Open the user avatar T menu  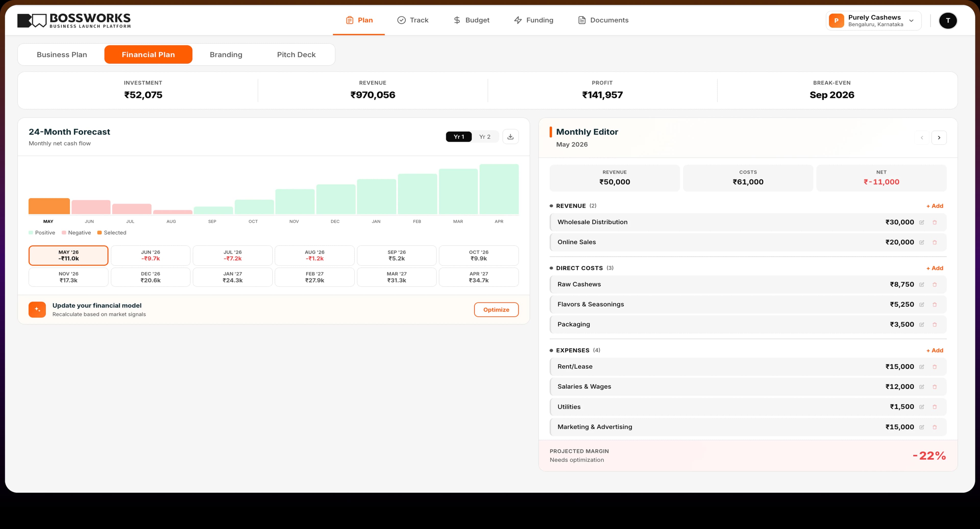tap(948, 20)
